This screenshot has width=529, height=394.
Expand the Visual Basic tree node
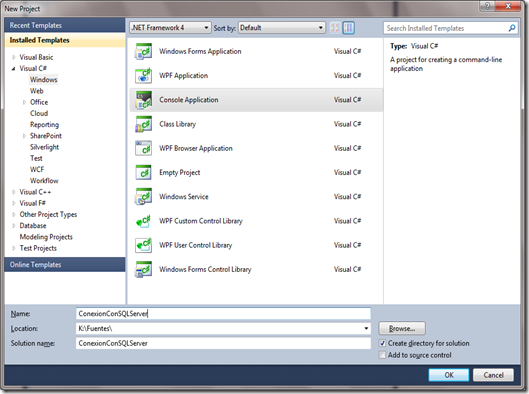[14, 57]
